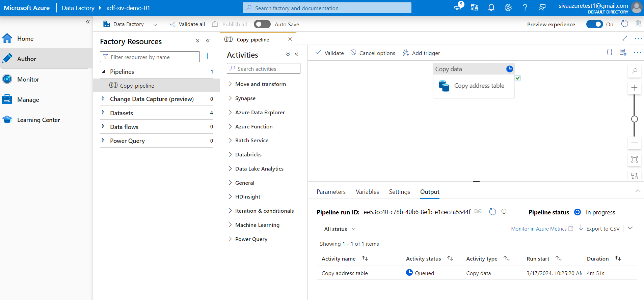
Task: Click the user account avatar
Action: point(637,7)
